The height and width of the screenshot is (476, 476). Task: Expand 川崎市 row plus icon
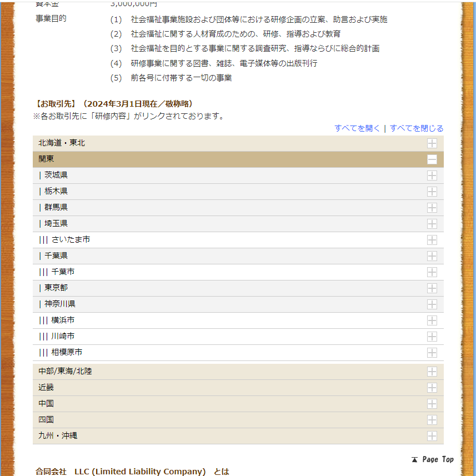432,337
